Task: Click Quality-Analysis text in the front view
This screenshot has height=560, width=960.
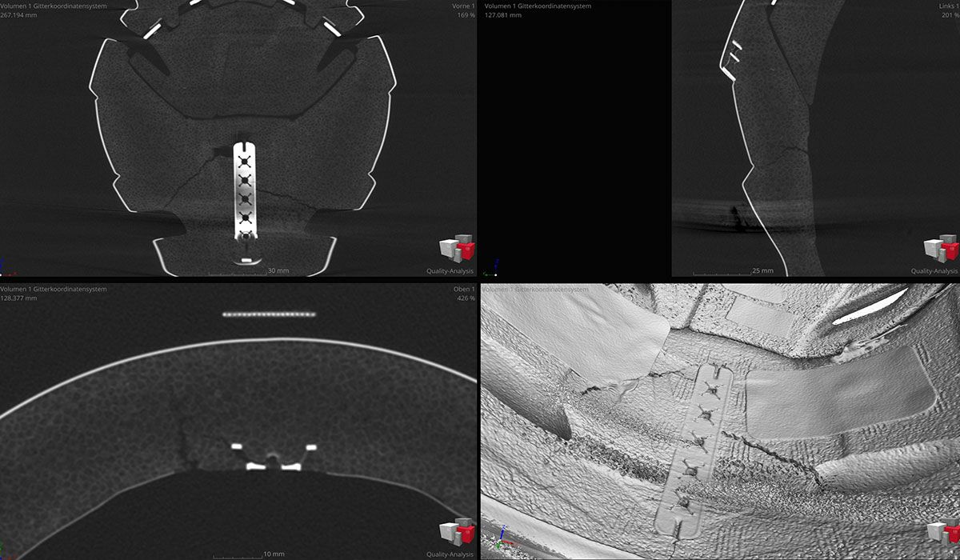Action: tap(450, 271)
